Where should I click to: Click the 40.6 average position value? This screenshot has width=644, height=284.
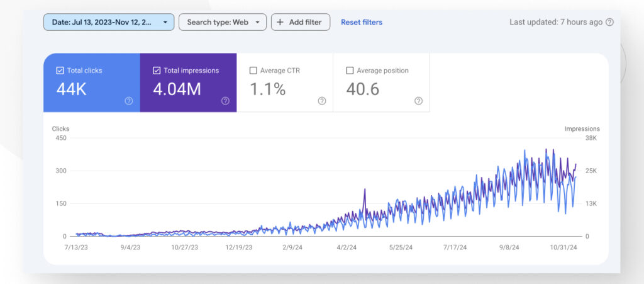click(x=363, y=89)
